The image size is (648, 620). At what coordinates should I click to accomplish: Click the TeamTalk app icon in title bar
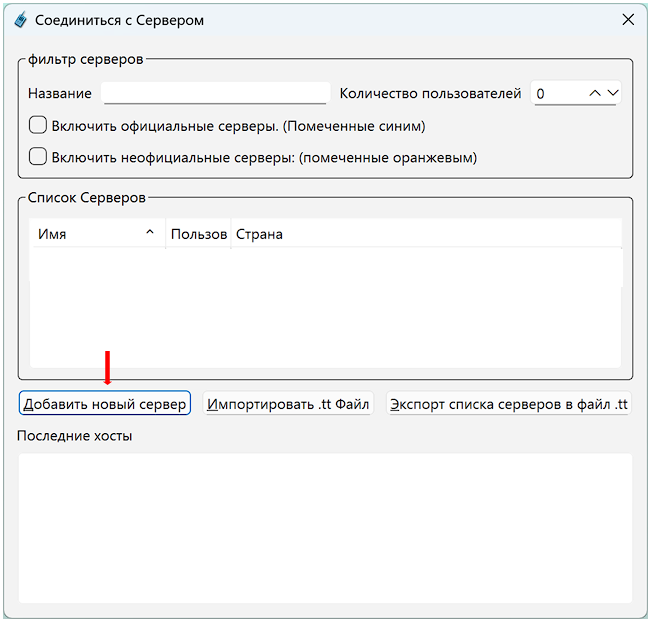[x=20, y=19]
